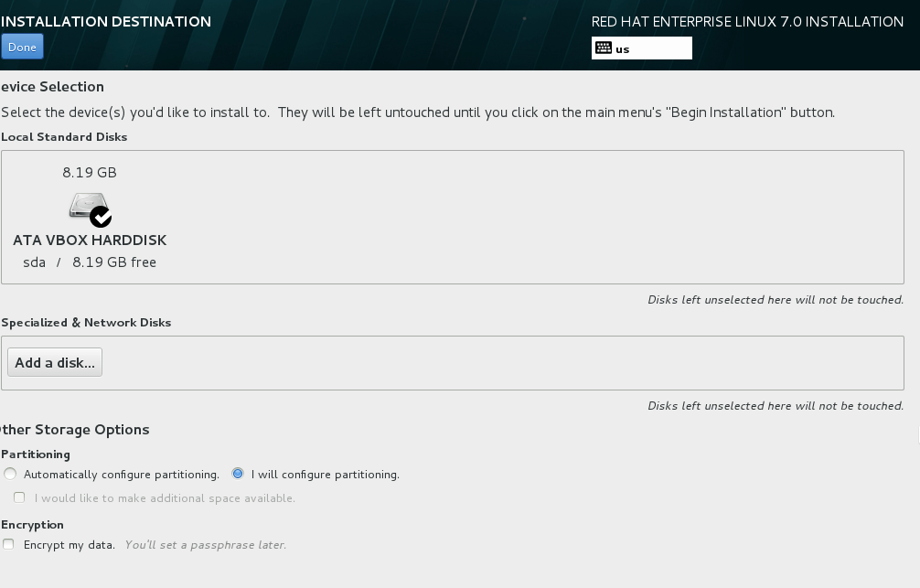Click the 8.19 GB size text above disk
Image resolution: width=920 pixels, height=588 pixels.
click(90, 173)
